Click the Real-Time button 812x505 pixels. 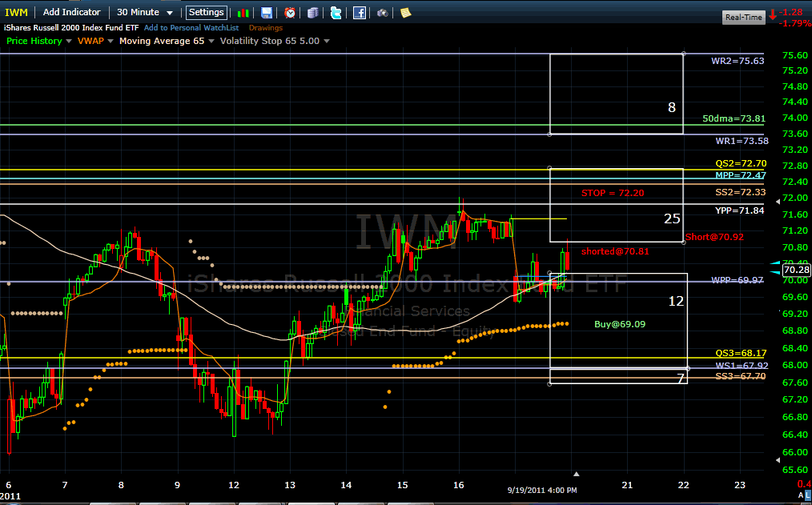pyautogui.click(x=744, y=17)
